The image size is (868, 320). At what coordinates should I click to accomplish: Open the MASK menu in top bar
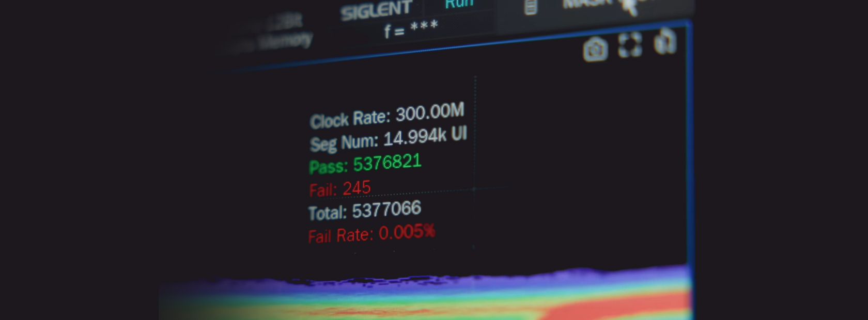(586, 4)
